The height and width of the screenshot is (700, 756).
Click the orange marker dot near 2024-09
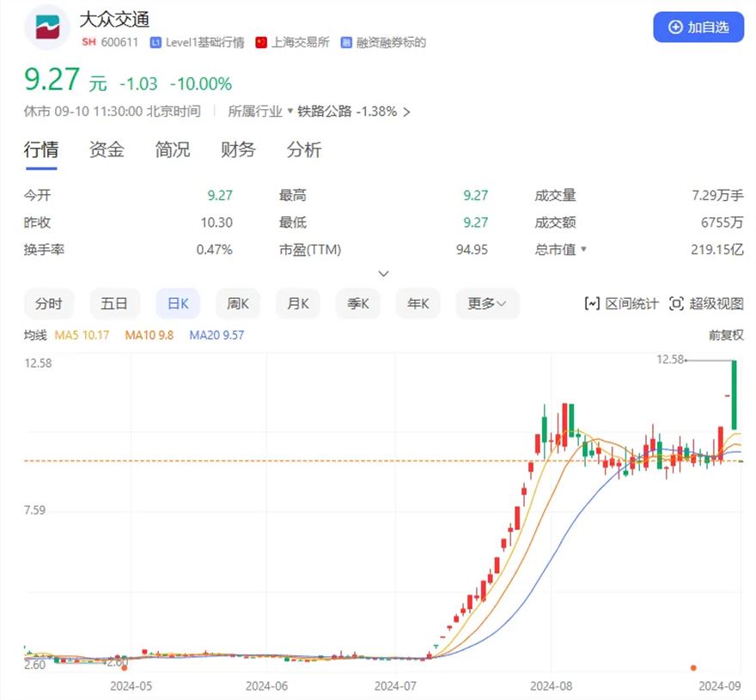[693, 667]
